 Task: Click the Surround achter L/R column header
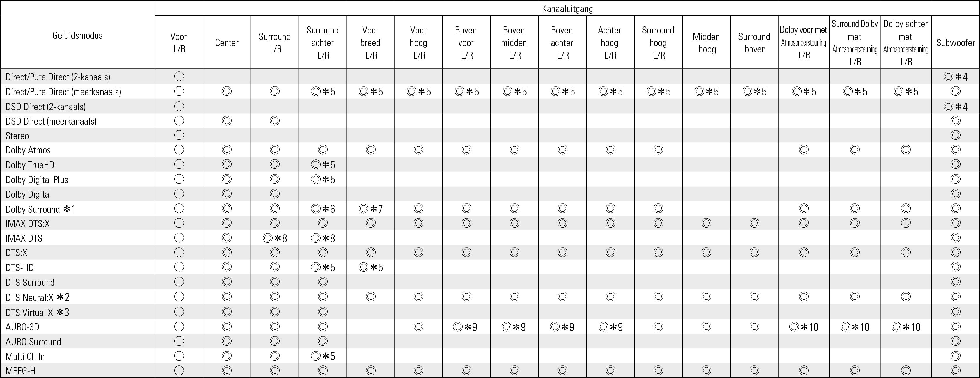click(x=323, y=42)
